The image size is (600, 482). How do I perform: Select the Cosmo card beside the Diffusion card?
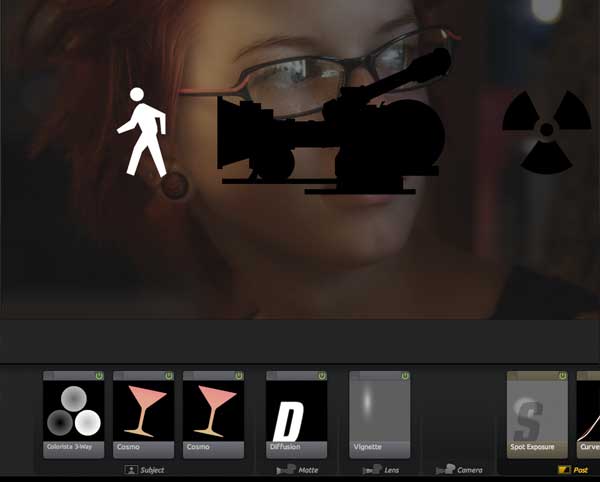tap(214, 414)
